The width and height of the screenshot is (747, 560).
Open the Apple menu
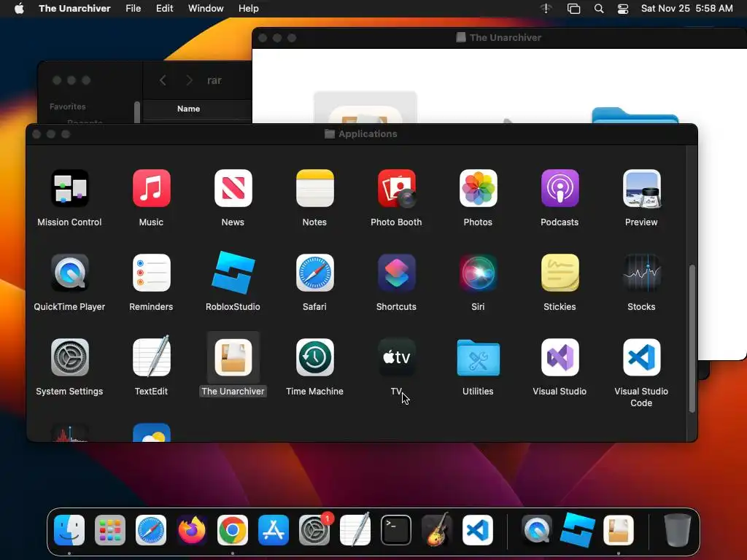tap(19, 9)
